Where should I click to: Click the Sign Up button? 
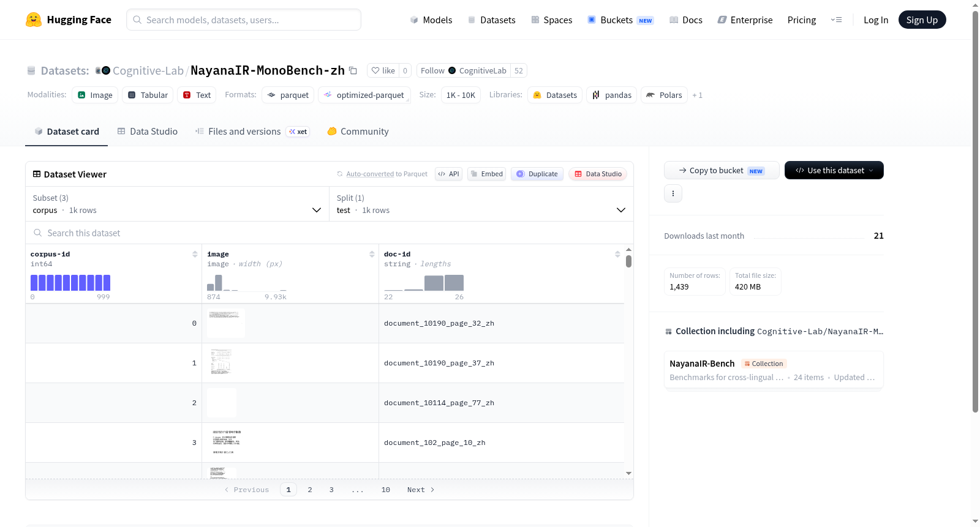pyautogui.click(x=922, y=20)
